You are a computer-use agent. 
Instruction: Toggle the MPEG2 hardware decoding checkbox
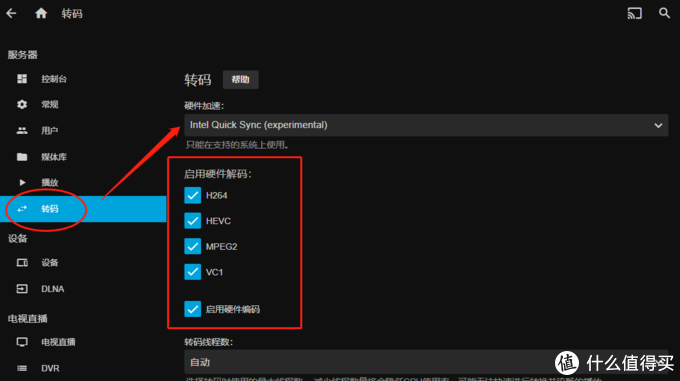(x=193, y=246)
